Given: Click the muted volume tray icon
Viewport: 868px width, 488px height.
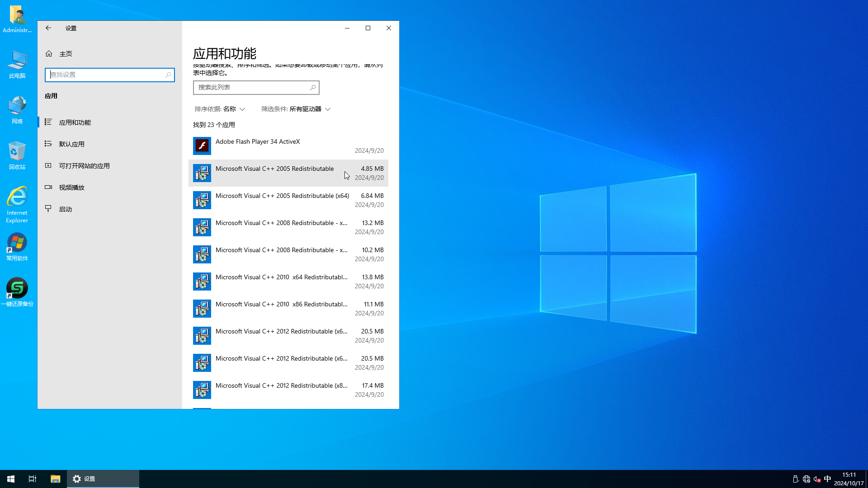Looking at the screenshot, I should [x=817, y=479].
